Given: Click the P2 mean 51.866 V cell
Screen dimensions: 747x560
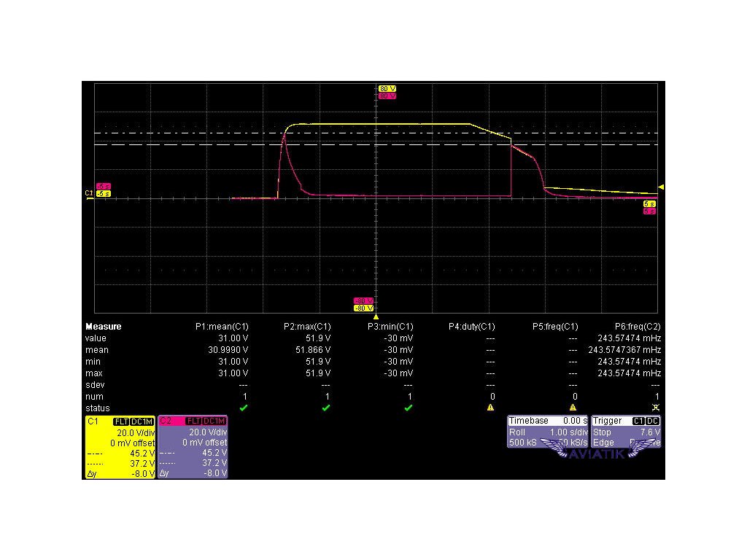Looking at the screenshot, I should click(x=313, y=350).
